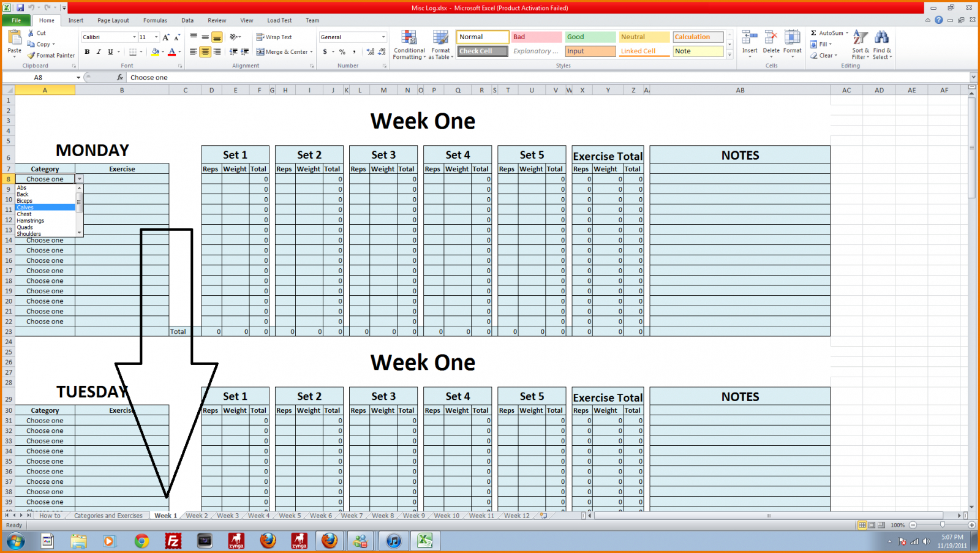Switch to the Page Layout ribbon tab

[113, 20]
